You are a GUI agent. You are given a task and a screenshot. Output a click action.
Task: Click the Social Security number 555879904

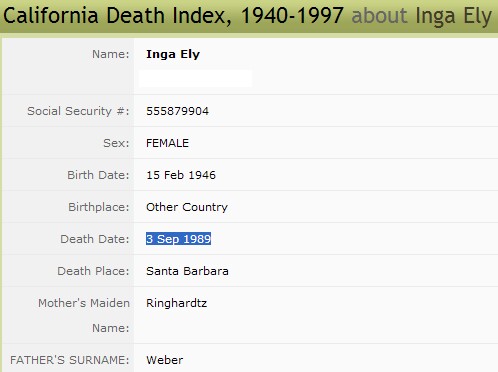(x=177, y=111)
